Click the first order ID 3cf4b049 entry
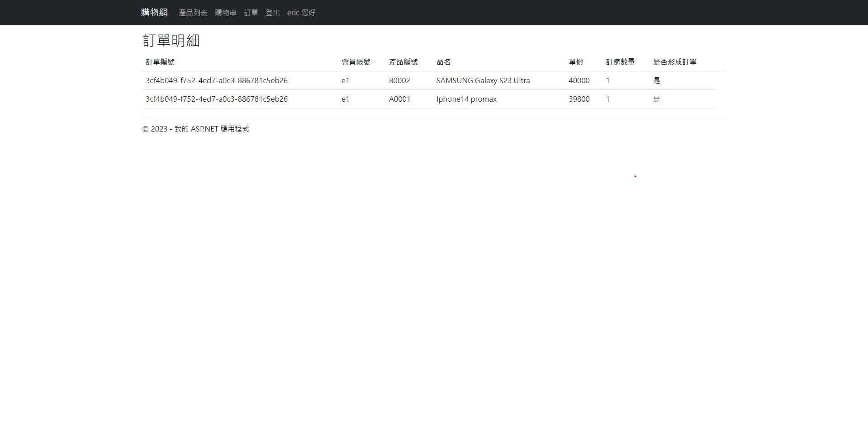 tap(216, 80)
